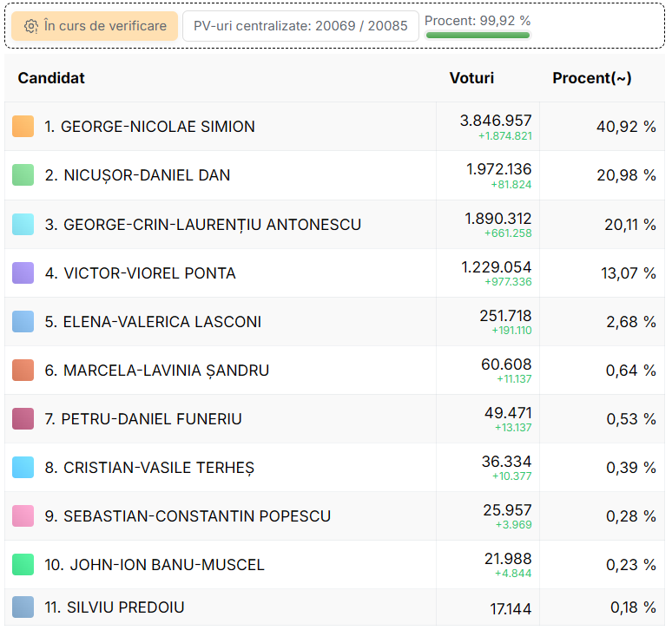The width and height of the screenshot is (672, 630).
Task: Select the Silviu Predoiu candidate name
Action: [115, 607]
